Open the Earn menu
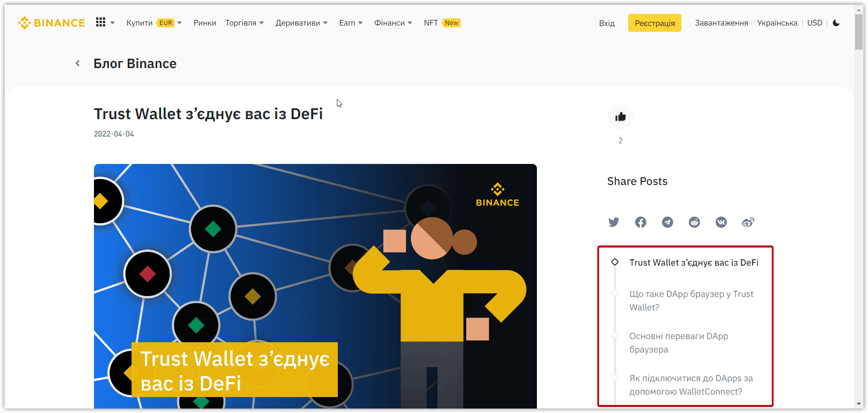Viewport: 868px width, 413px height. (347, 23)
